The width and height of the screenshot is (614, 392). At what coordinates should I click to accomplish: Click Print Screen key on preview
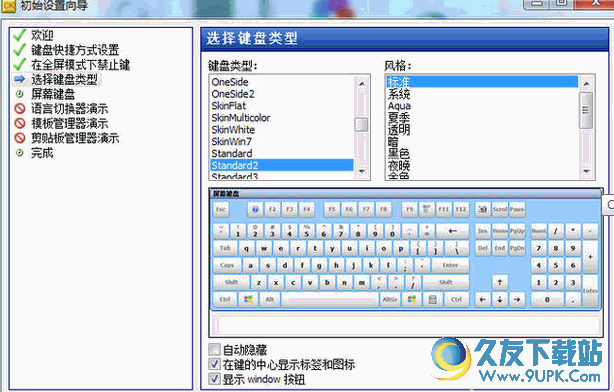(483, 210)
